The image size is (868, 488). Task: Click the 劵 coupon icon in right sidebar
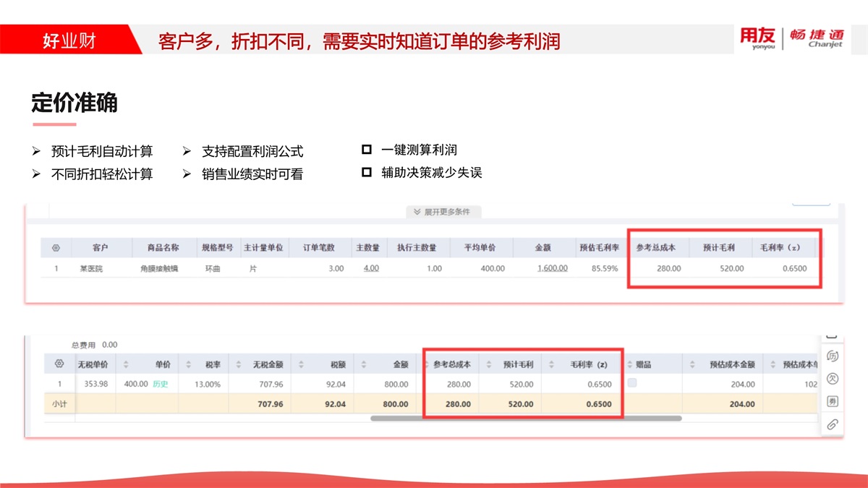click(x=832, y=401)
